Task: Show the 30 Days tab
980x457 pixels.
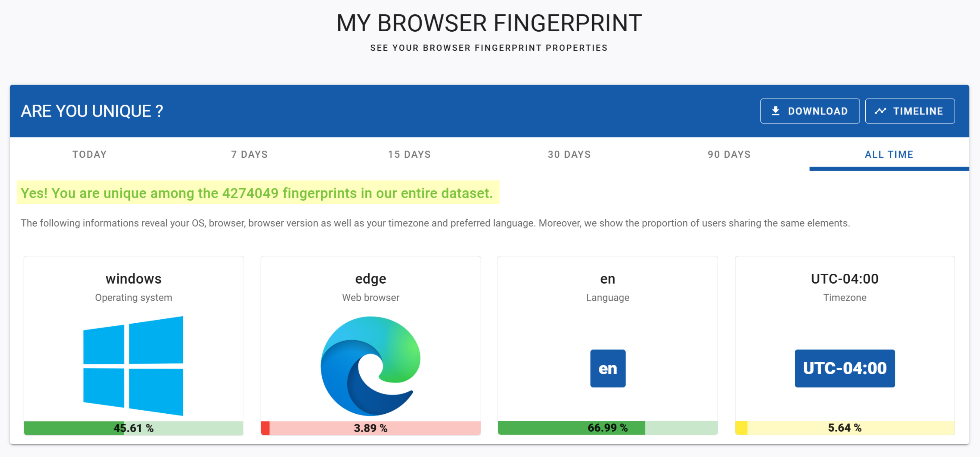Action: point(569,154)
